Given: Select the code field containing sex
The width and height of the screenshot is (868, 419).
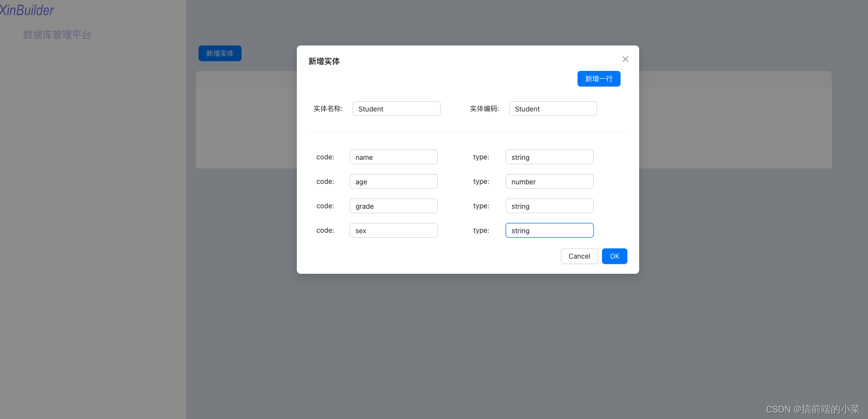Looking at the screenshot, I should [393, 230].
